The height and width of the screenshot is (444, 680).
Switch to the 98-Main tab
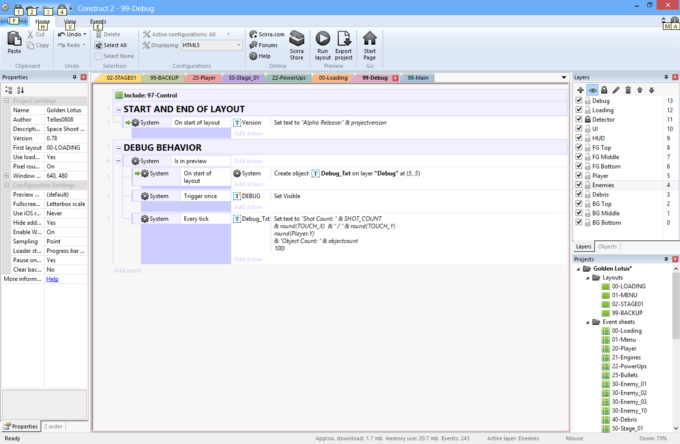tap(418, 78)
